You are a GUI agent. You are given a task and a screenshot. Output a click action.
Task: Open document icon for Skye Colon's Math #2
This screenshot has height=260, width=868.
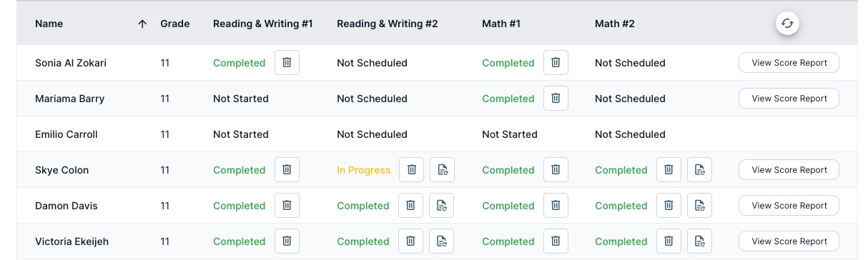tap(700, 170)
